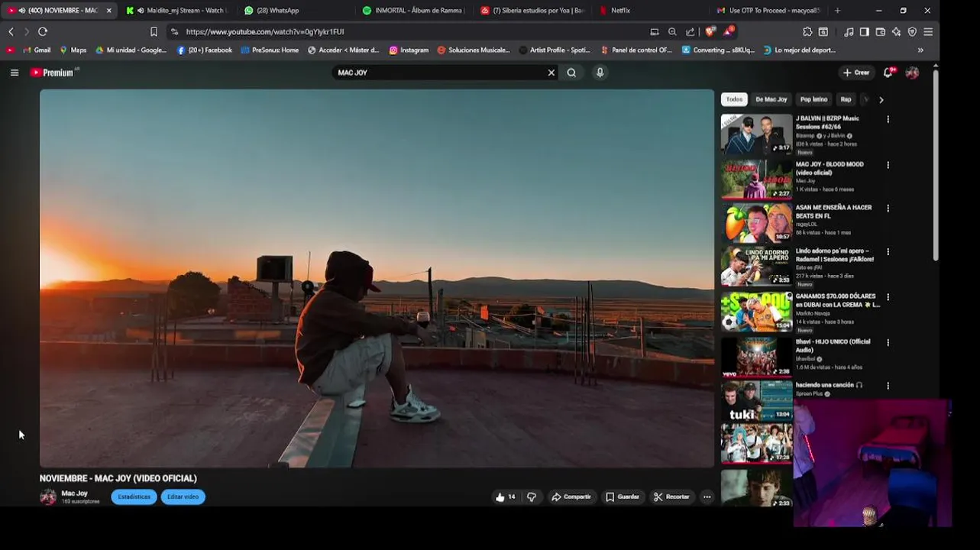
Task: Open Brave Shields lion icon
Action: [710, 31]
